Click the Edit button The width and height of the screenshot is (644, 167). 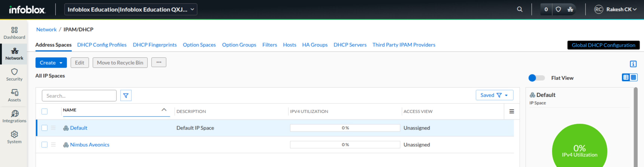click(79, 63)
